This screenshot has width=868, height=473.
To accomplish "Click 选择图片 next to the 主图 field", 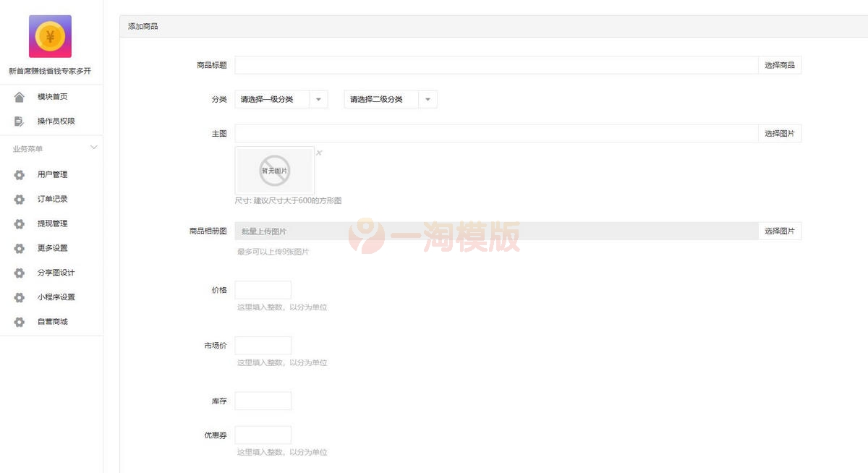I will (x=780, y=133).
